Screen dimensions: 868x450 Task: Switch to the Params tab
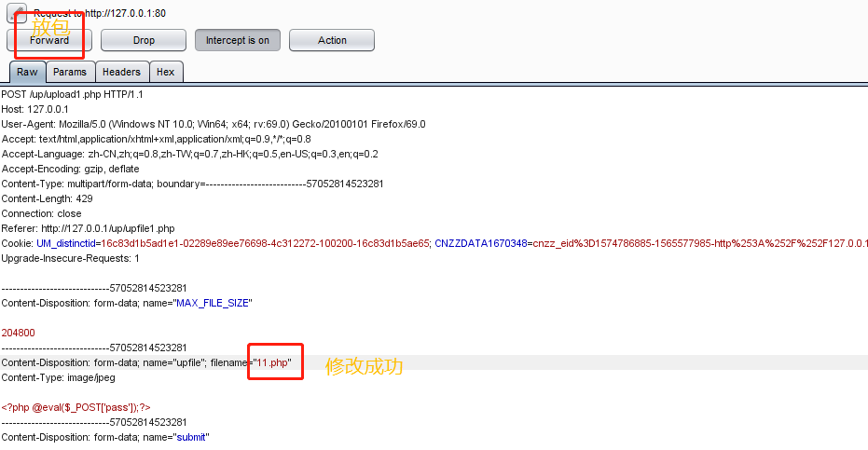70,72
